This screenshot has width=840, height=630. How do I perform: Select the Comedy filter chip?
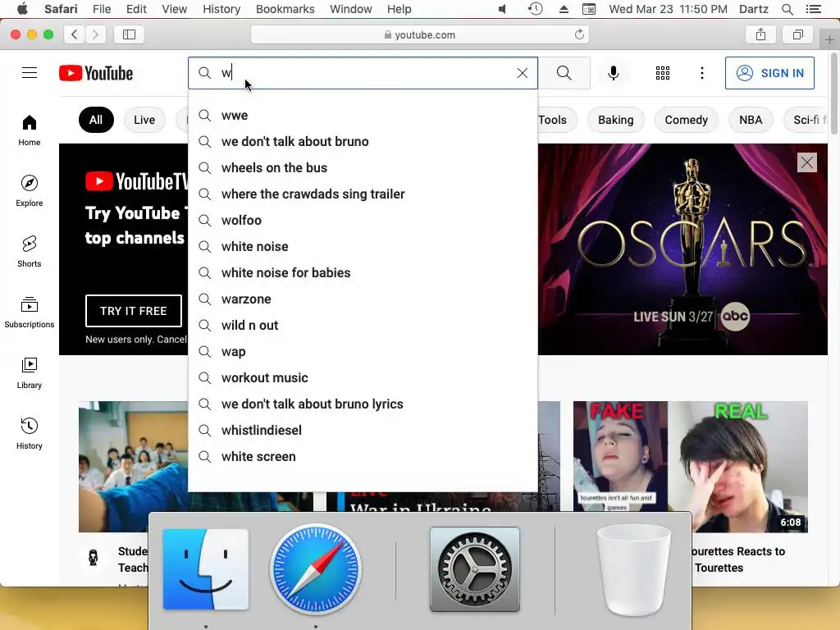pos(687,120)
